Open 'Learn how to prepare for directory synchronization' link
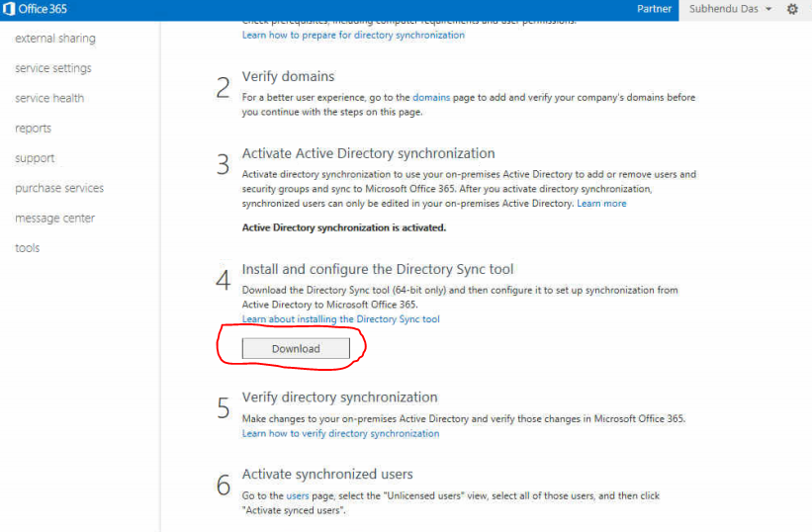Screen dimensions: 812x532 pos(353,36)
